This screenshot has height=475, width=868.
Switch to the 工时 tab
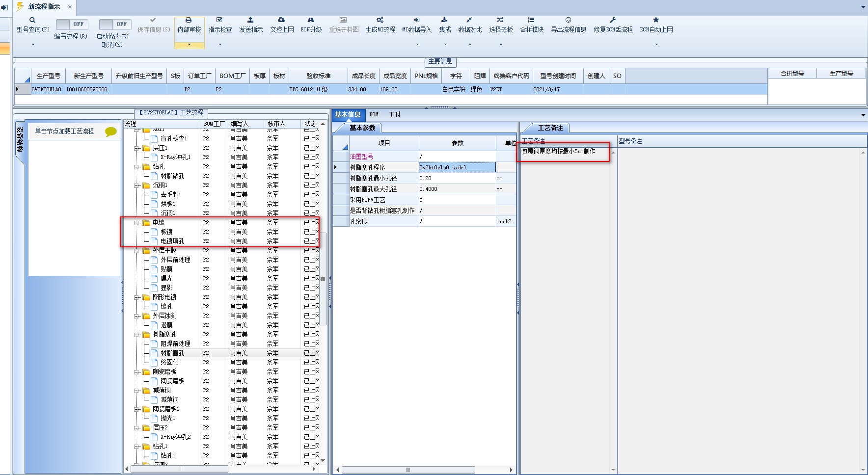[x=394, y=114]
